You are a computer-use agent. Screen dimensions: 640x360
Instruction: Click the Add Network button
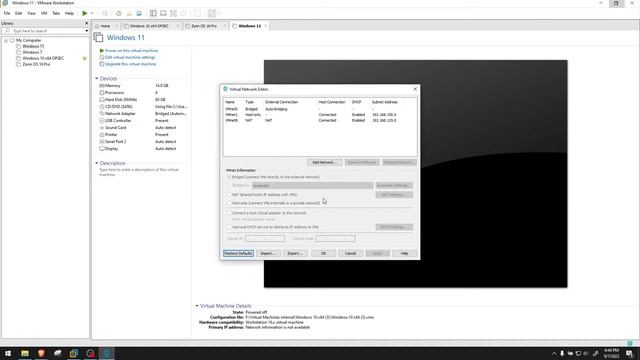[324, 162]
